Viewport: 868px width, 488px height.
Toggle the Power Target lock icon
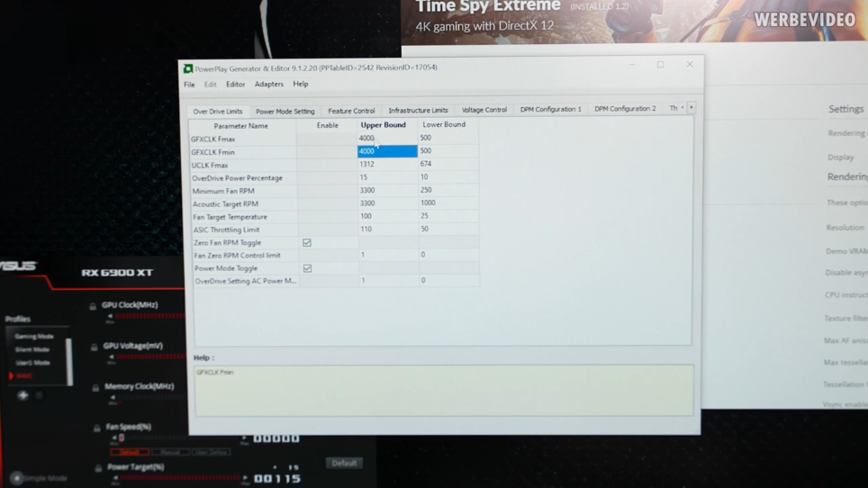click(x=98, y=468)
